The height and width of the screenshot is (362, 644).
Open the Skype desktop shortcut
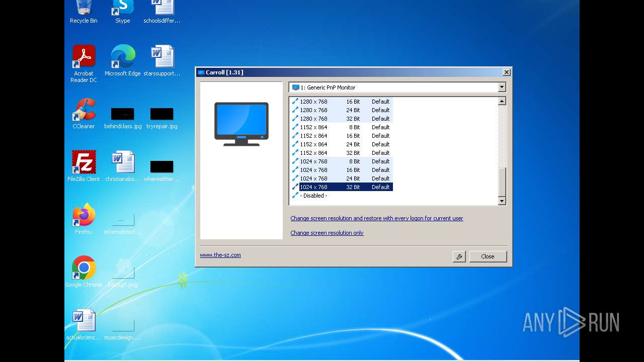click(x=123, y=12)
